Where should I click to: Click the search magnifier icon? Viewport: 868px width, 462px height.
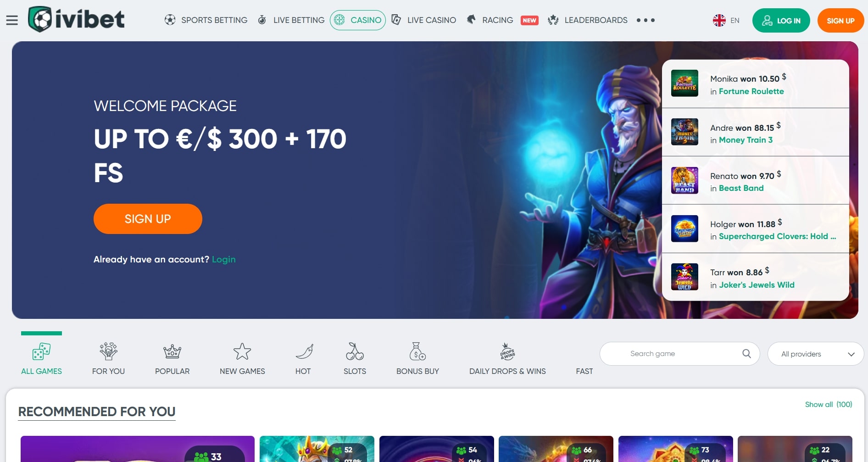(746, 354)
